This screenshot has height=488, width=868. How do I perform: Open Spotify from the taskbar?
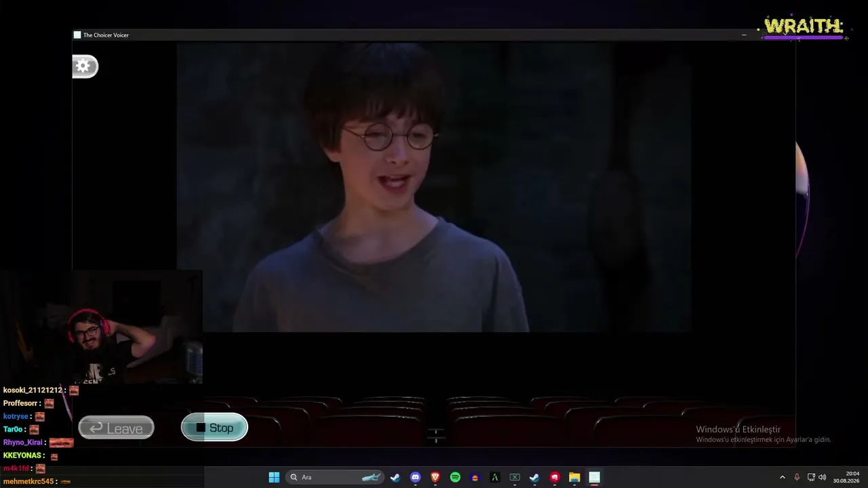[x=455, y=477]
